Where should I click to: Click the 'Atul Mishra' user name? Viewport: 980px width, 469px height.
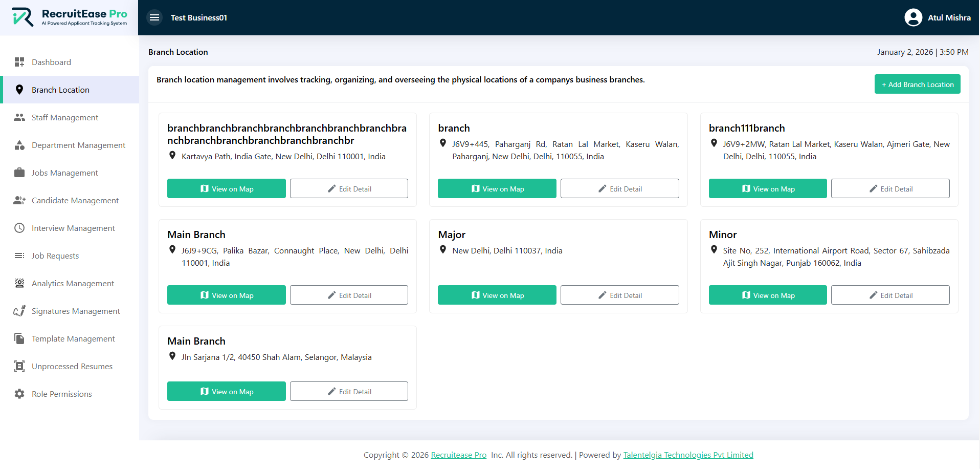pyautogui.click(x=949, y=17)
